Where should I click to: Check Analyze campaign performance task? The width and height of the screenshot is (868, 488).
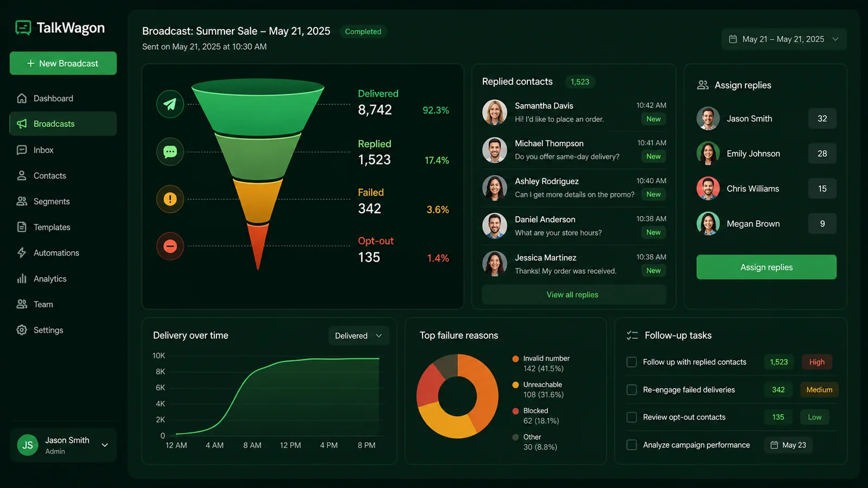coord(631,445)
